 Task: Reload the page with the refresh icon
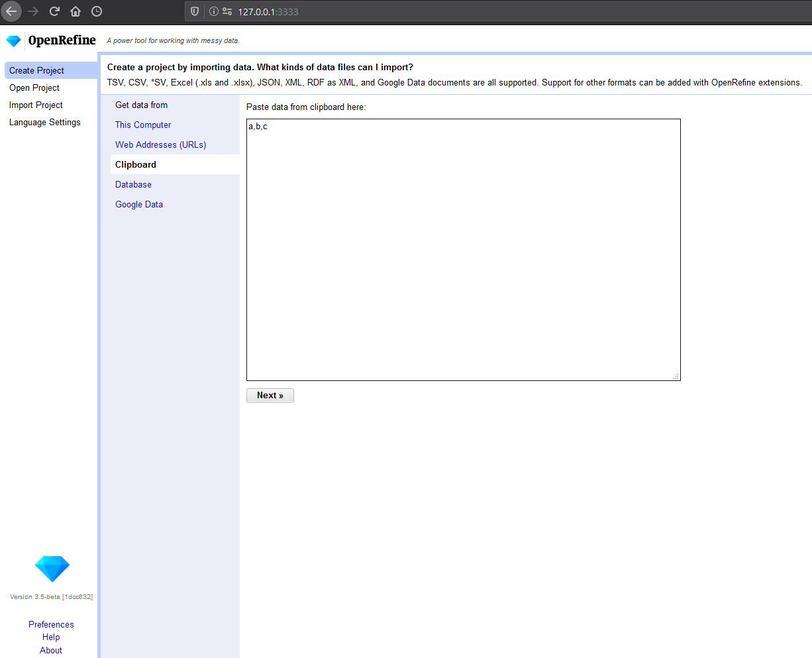(54, 11)
